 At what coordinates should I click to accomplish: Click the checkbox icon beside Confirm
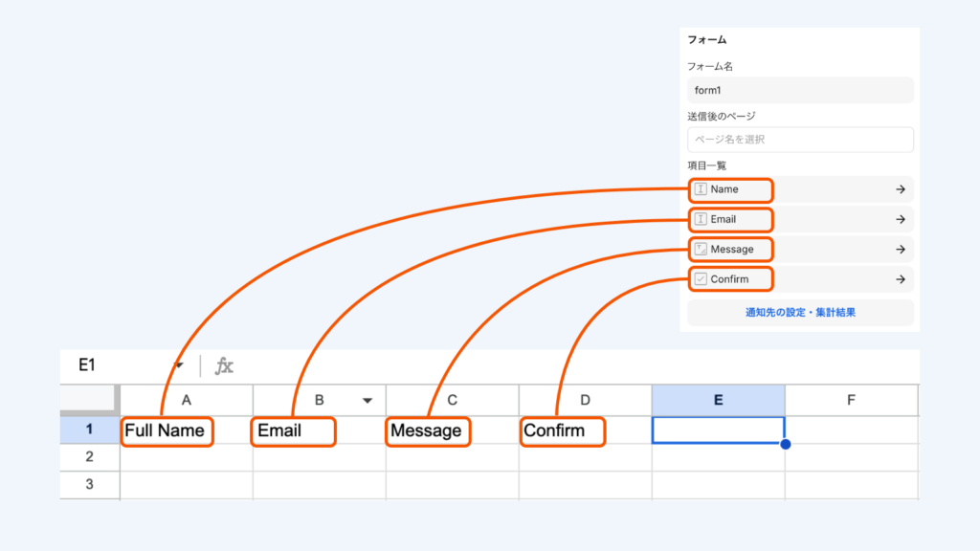(702, 279)
